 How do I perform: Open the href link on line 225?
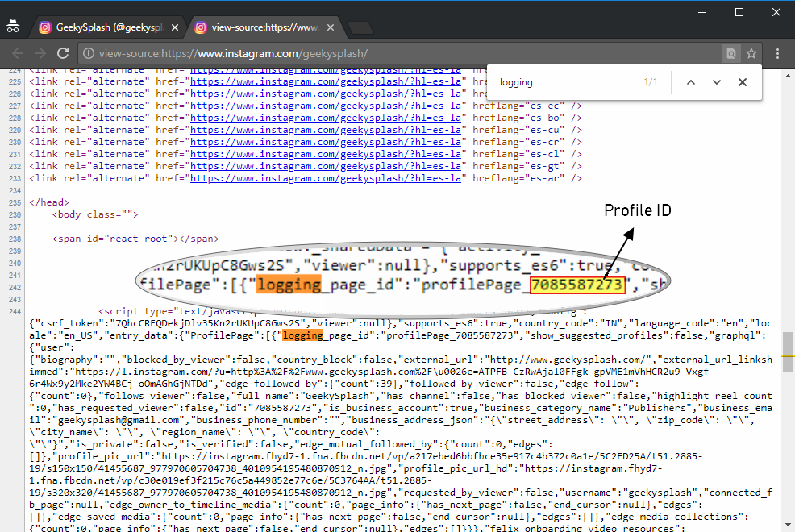[326, 81]
